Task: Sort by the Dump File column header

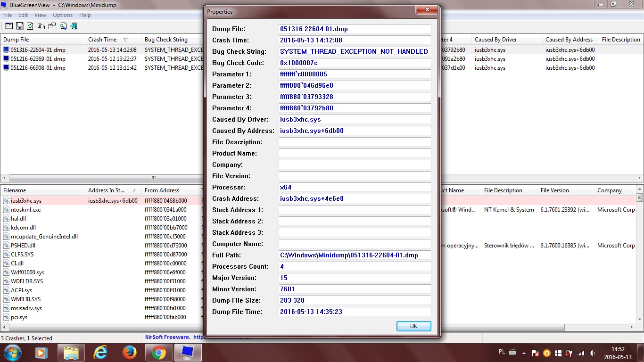Action: (x=43, y=40)
